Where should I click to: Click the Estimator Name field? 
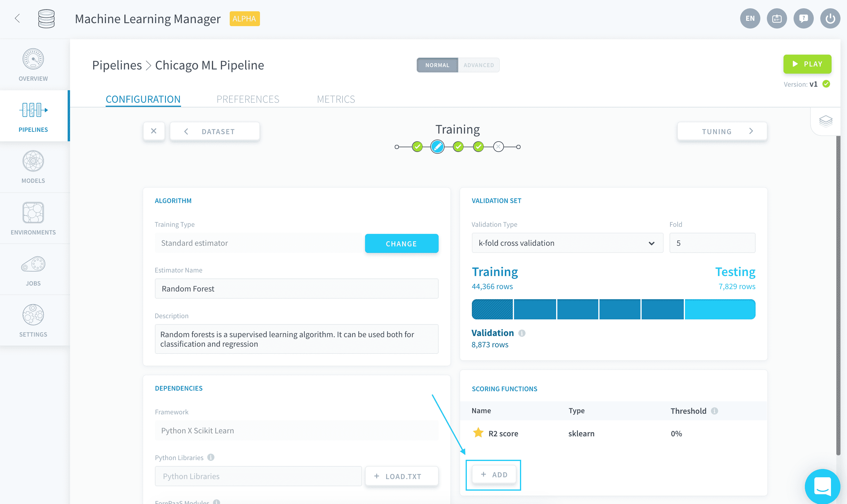pos(296,288)
